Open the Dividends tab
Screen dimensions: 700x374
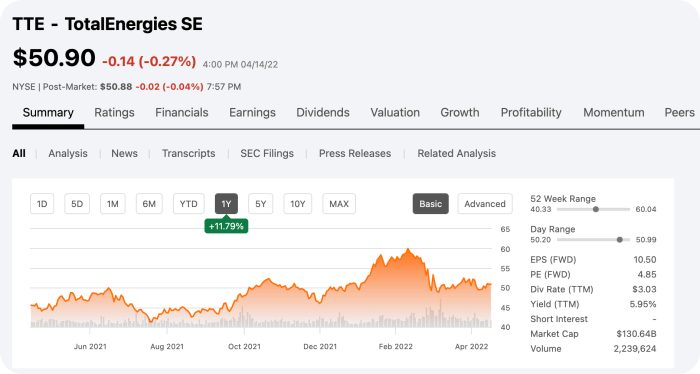pyautogui.click(x=323, y=112)
